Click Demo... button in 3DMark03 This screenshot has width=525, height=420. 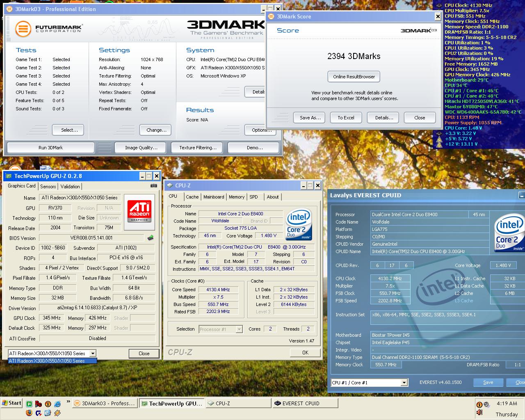coord(254,148)
